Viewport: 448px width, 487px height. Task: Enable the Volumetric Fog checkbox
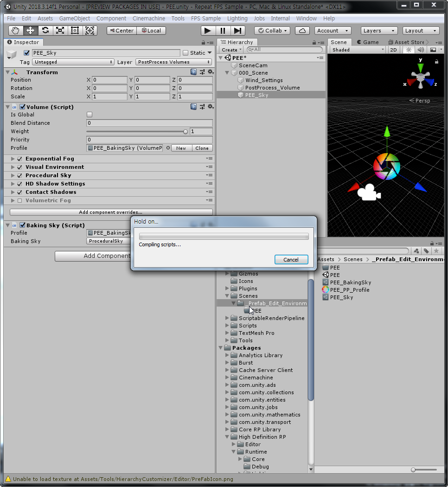click(19, 201)
